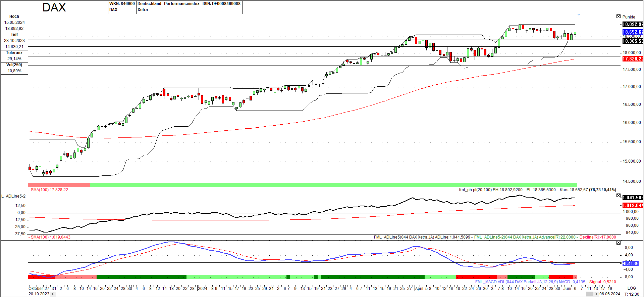Click the Toleranz label
644x297 pixels.
coord(14,53)
